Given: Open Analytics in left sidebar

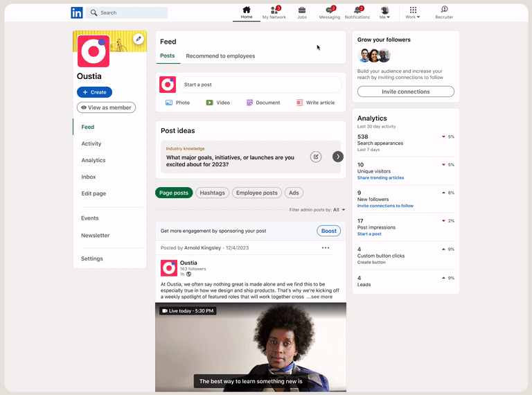Looking at the screenshot, I should coord(94,160).
